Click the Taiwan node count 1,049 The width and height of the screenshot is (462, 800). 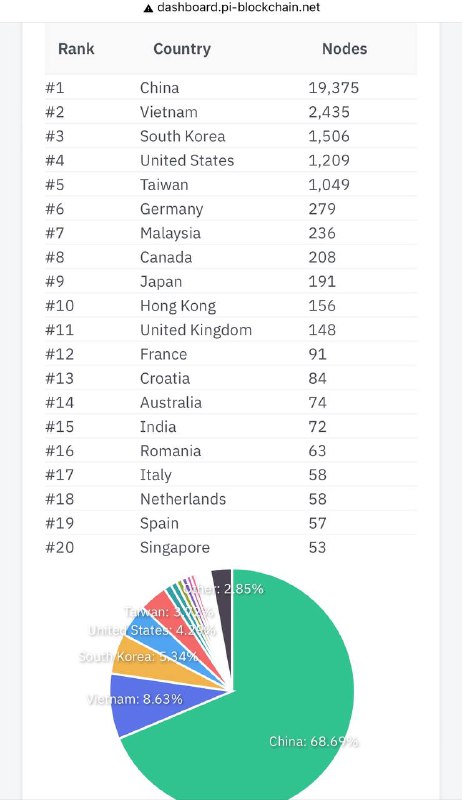[x=329, y=185]
